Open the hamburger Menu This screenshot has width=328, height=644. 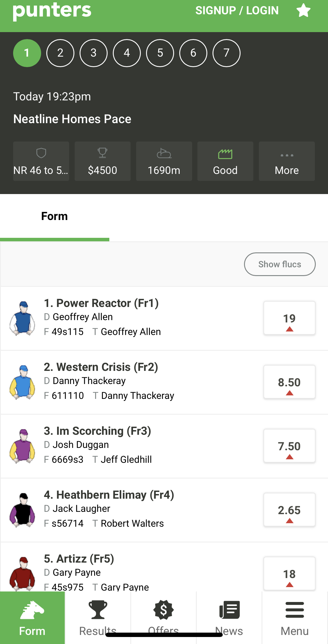[295, 618]
